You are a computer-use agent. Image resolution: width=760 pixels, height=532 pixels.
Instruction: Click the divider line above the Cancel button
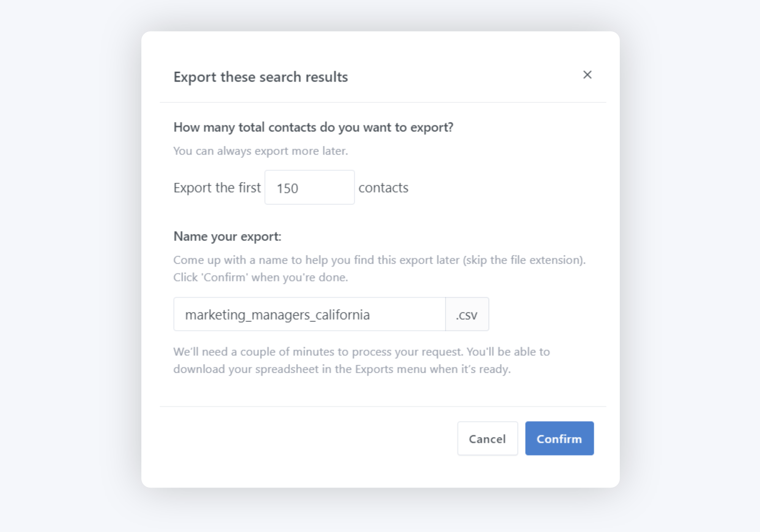tap(383, 407)
